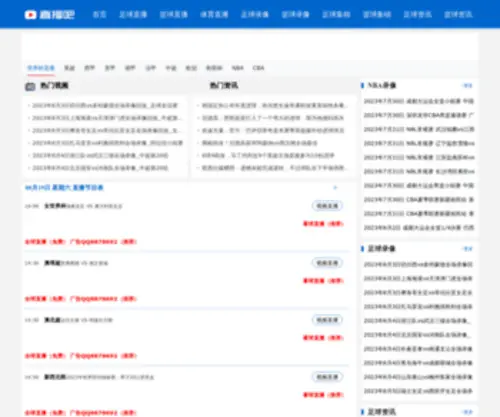This screenshot has height=417, width=500.
Task: Select the 英超 league tab
Action: click(x=69, y=68)
